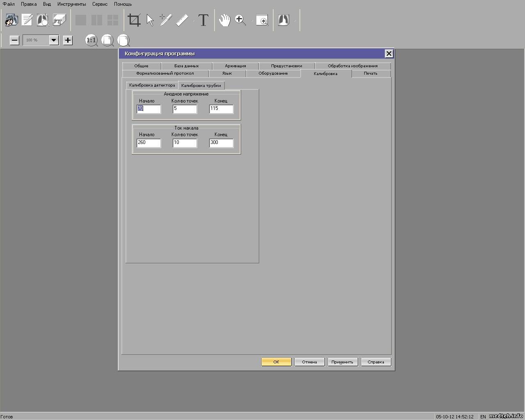This screenshot has width=525, height=420.
Task: Activate the hand pan tool
Action: click(224, 20)
